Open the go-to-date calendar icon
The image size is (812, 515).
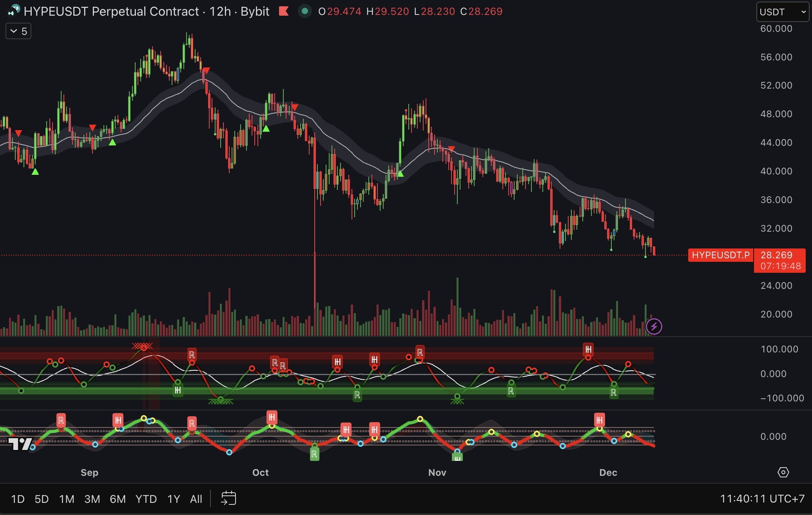pyautogui.click(x=228, y=499)
